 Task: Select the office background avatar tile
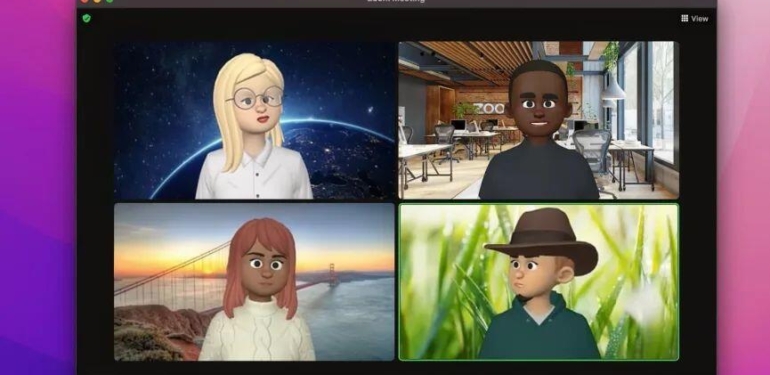pyautogui.click(x=539, y=120)
